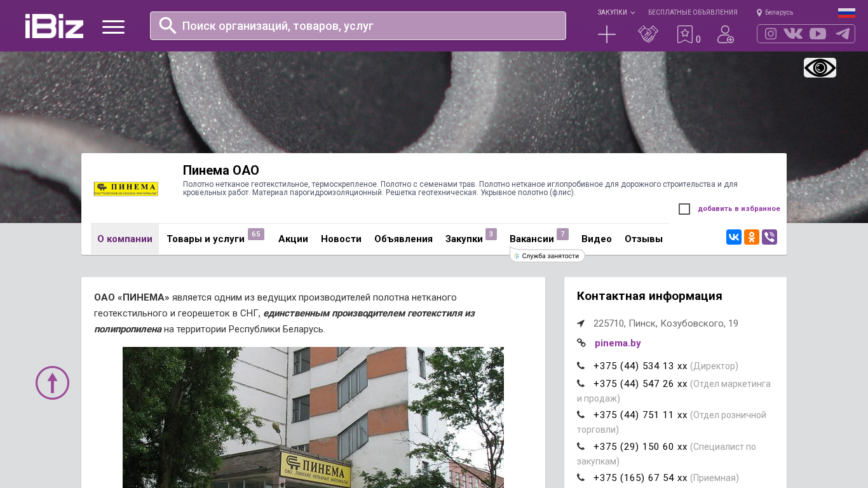Click the phone icon for Директор number
The height and width of the screenshot is (488, 868).
581,366
